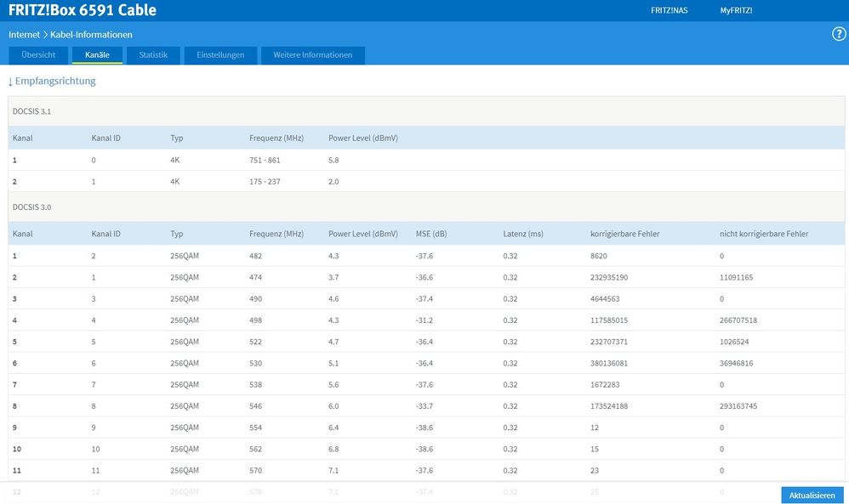
Task: Go to the Einstellungen tab
Action: tap(220, 55)
